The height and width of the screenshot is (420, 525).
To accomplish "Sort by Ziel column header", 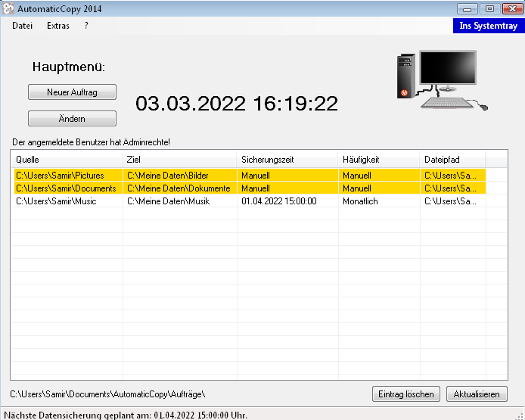I will [x=179, y=160].
